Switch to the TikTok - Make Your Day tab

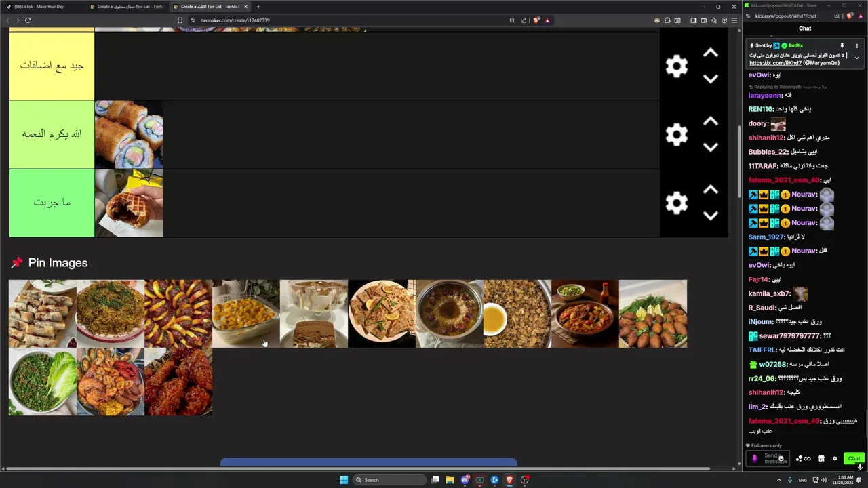pos(41,7)
